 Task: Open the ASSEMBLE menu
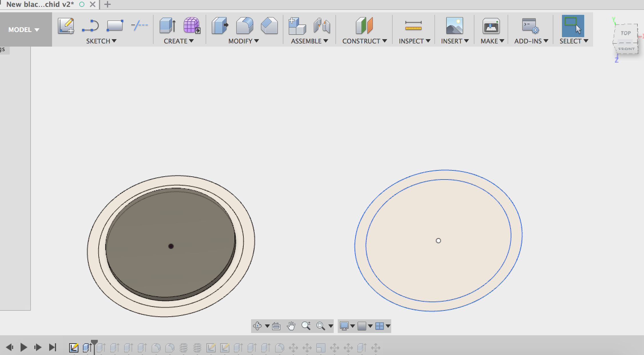pos(309,41)
